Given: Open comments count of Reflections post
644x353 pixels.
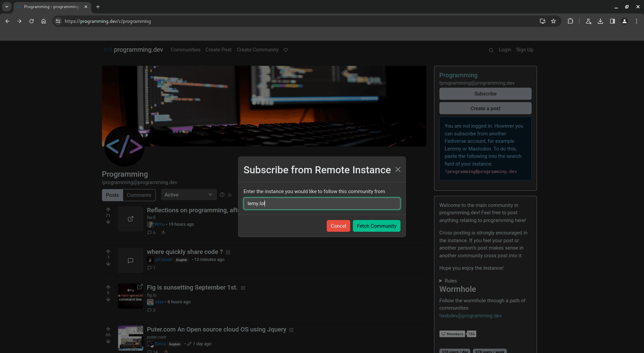Looking at the screenshot, I should coord(151,232).
